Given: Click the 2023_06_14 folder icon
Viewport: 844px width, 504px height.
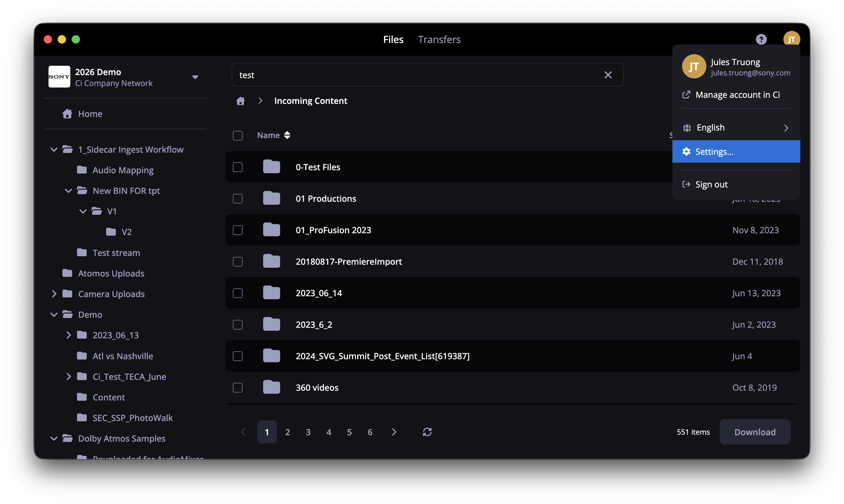Looking at the screenshot, I should (x=271, y=293).
